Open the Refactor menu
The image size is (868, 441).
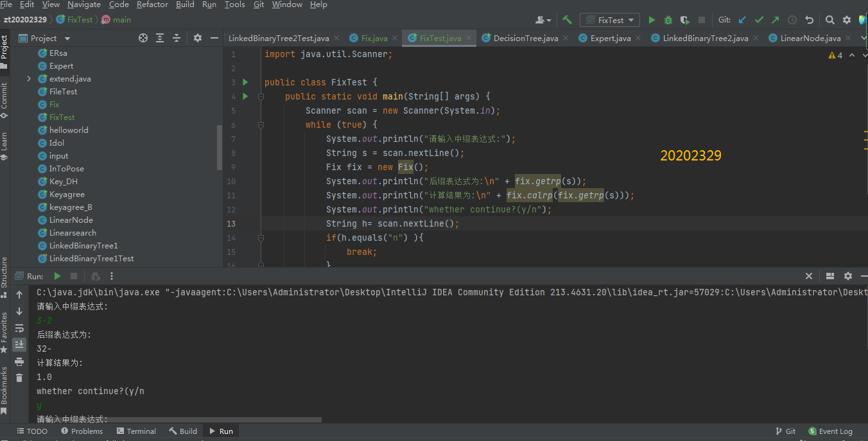click(152, 4)
